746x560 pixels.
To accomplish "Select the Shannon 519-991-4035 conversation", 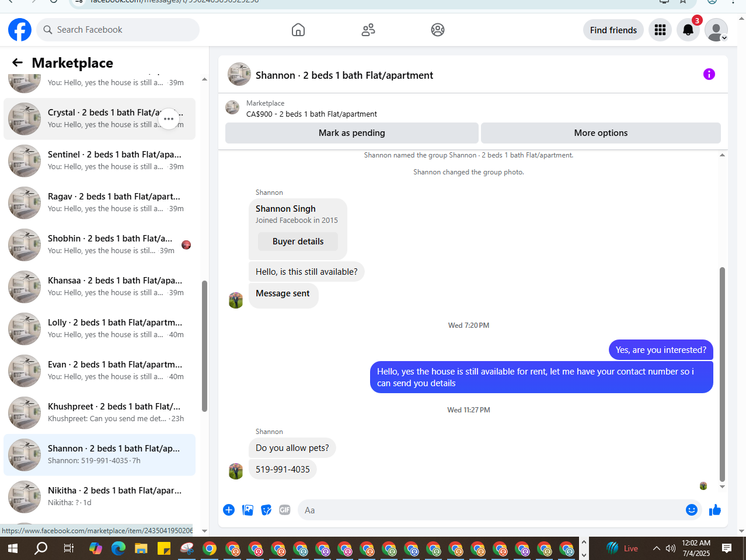I will point(99,454).
